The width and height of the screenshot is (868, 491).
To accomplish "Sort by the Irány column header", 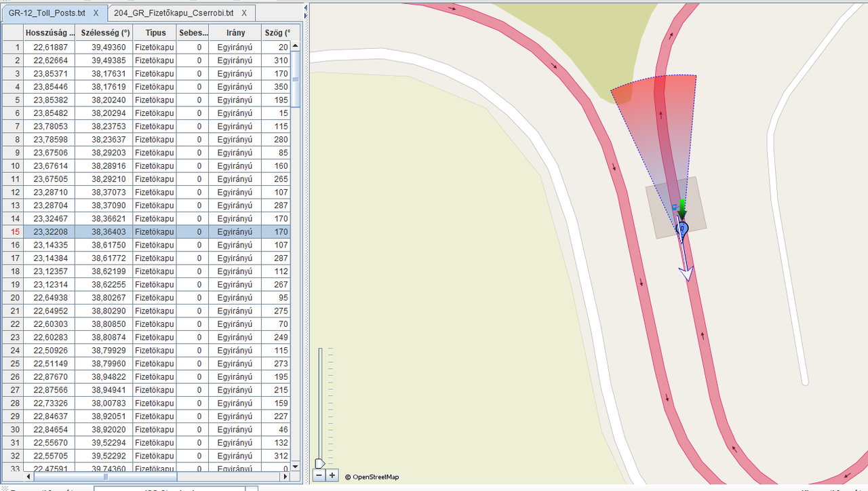I will click(x=235, y=33).
